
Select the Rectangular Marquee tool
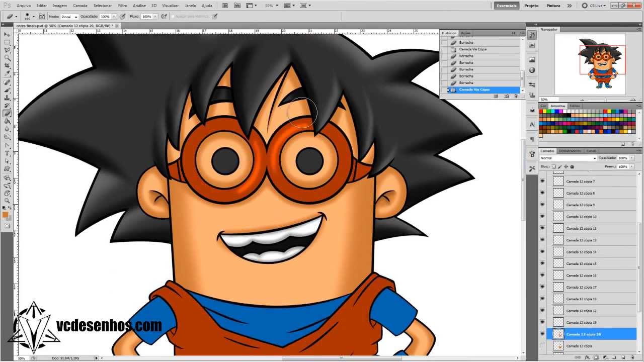(7, 43)
